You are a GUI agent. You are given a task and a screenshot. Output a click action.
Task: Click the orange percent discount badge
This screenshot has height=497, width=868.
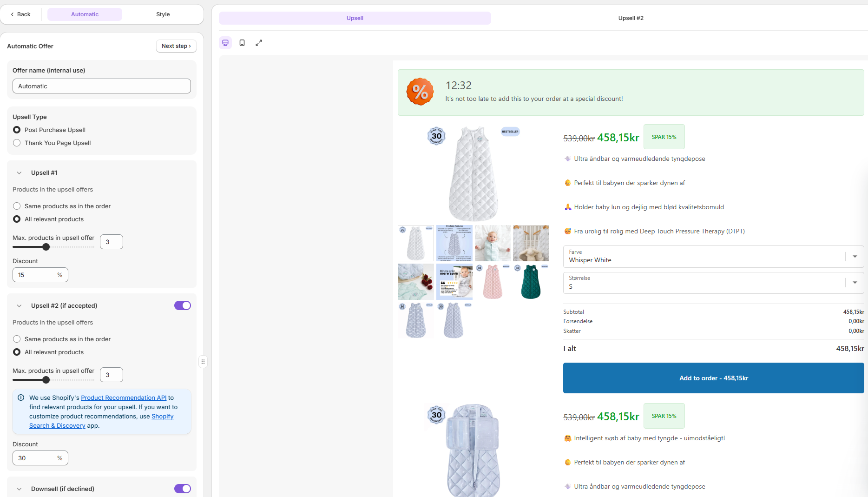(x=420, y=92)
